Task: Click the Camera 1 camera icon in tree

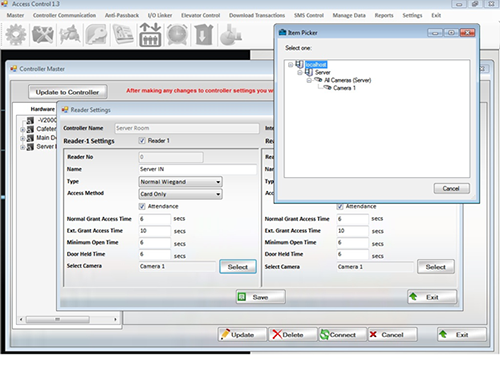Action: (x=328, y=88)
